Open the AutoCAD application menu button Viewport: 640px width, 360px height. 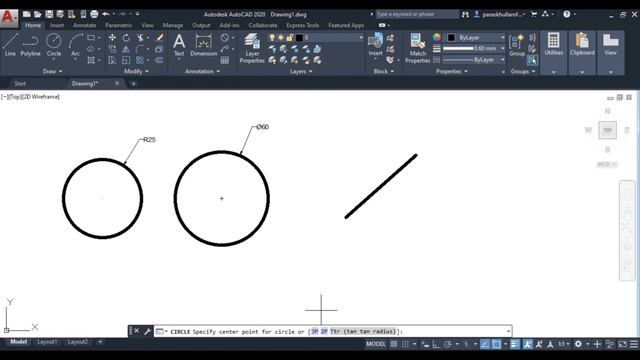(x=9, y=17)
